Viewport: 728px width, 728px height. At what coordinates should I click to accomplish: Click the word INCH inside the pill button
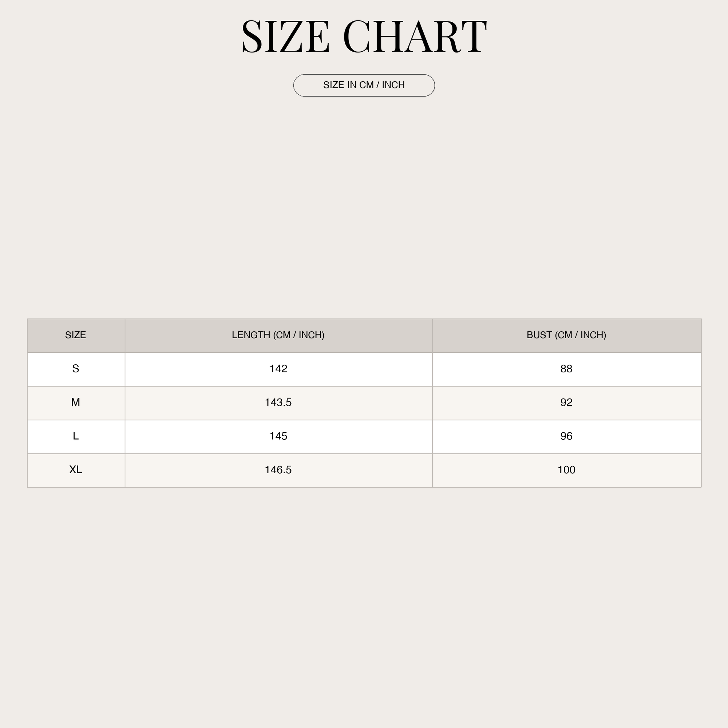393,85
